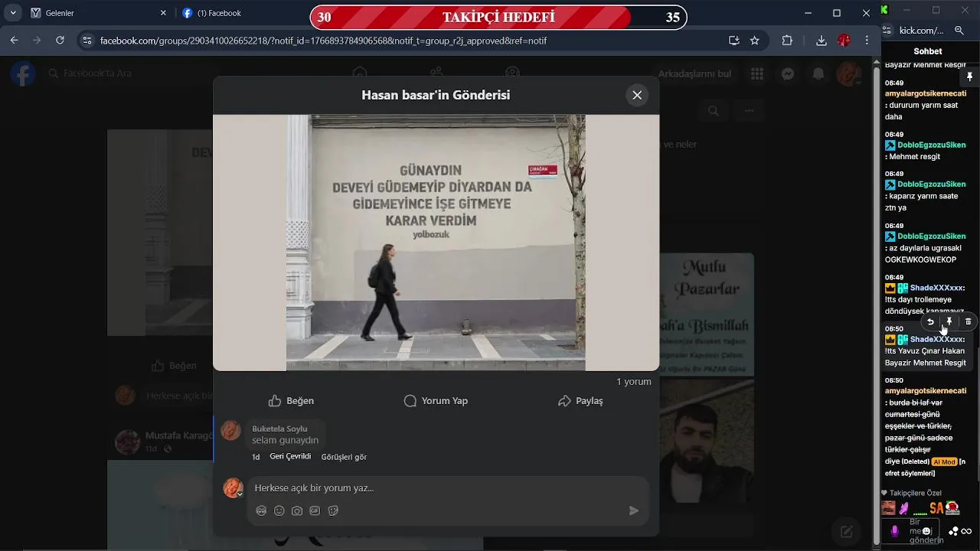
Task: Open the wall quote post image
Action: [x=436, y=243]
